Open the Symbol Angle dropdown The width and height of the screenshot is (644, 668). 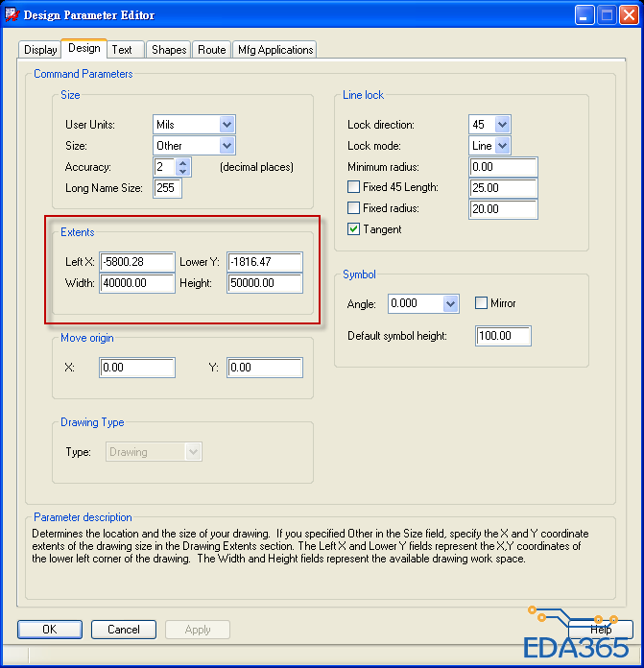(x=450, y=304)
